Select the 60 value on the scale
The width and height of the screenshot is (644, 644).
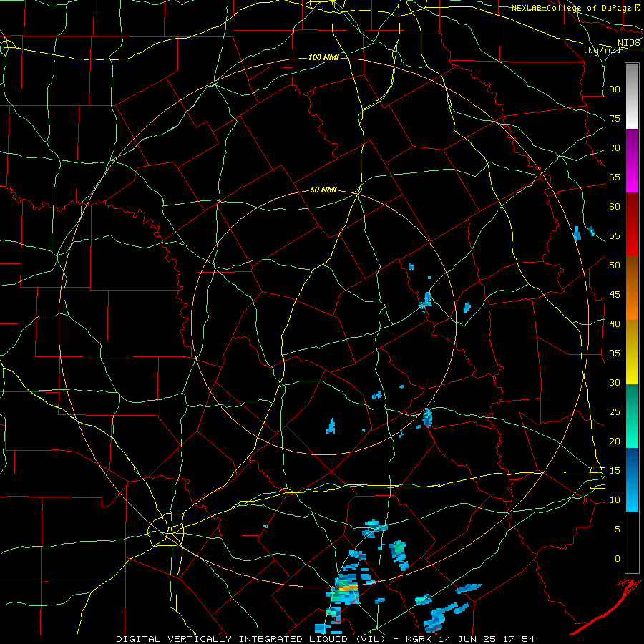pos(615,207)
